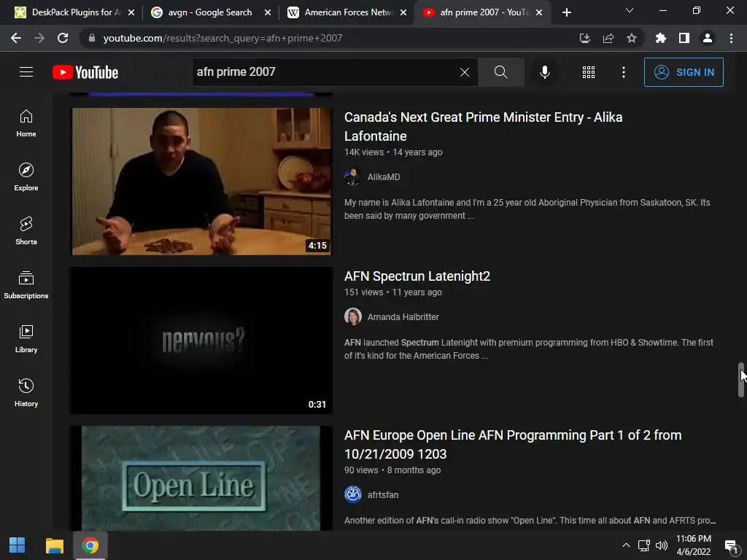Share this page from address bar
747x560 pixels.
[608, 38]
